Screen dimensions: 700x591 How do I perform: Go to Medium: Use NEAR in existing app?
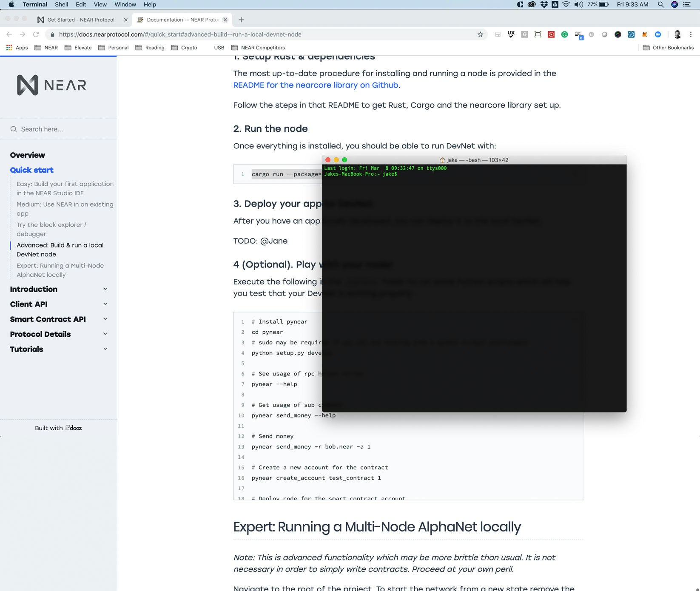pyautogui.click(x=65, y=209)
